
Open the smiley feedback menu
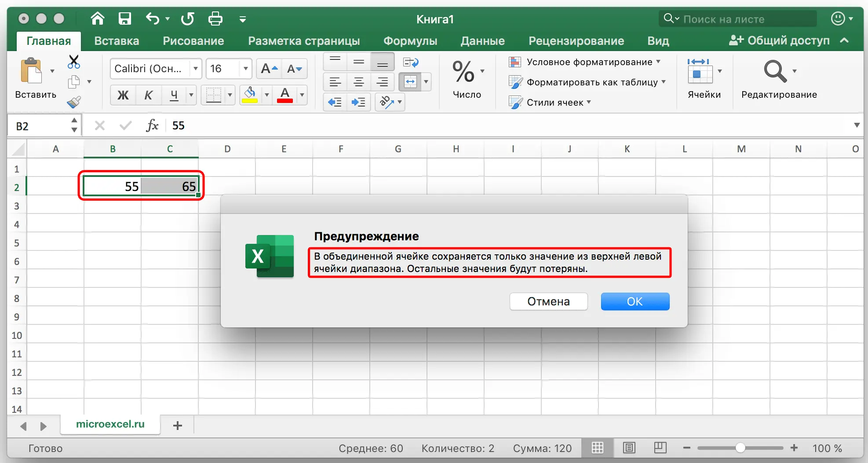pos(842,19)
